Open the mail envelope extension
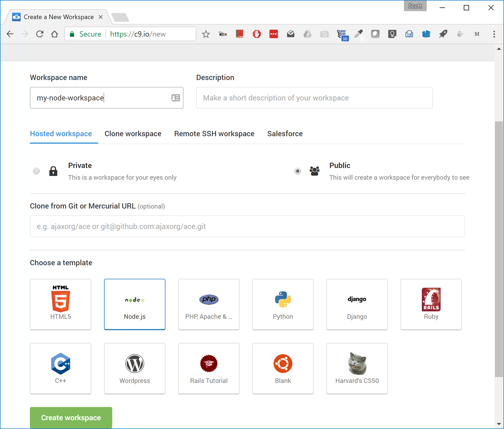Screen dimensions: 504x429 pos(290,34)
